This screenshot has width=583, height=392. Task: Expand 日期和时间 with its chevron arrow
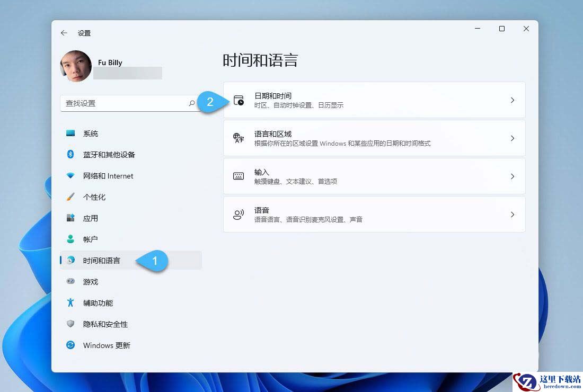[513, 100]
